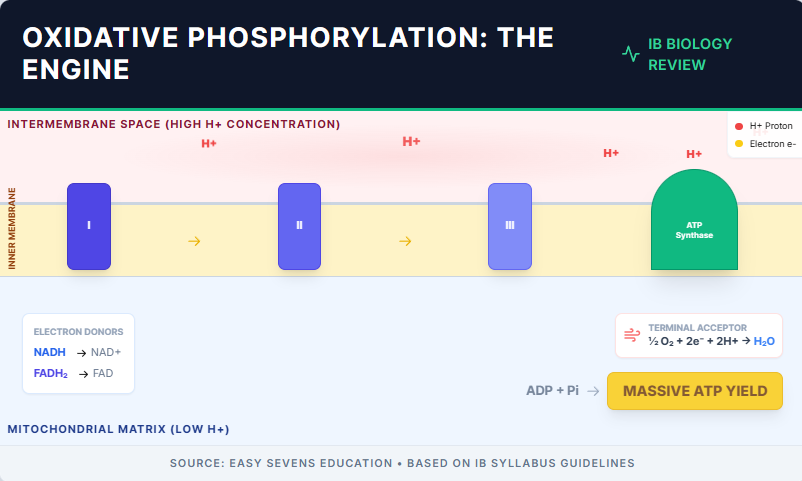Image resolution: width=802 pixels, height=481 pixels.
Task: Select the Complex II protein block
Action: coord(299,226)
